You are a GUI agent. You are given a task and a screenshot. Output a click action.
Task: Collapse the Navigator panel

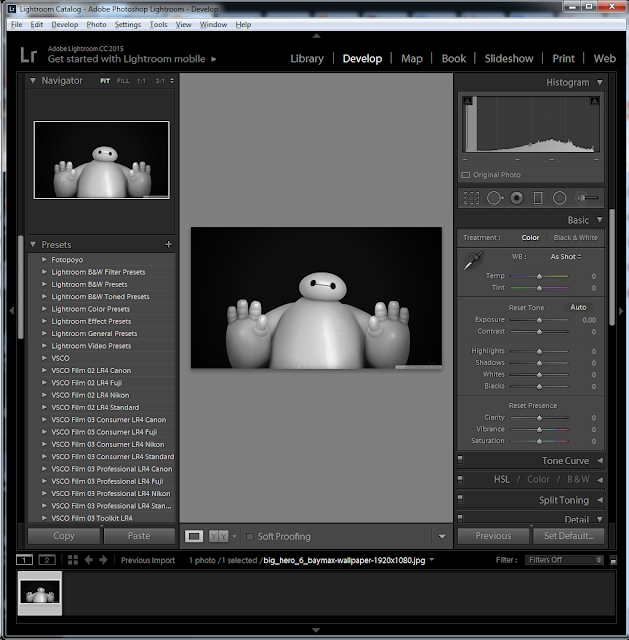pos(33,80)
